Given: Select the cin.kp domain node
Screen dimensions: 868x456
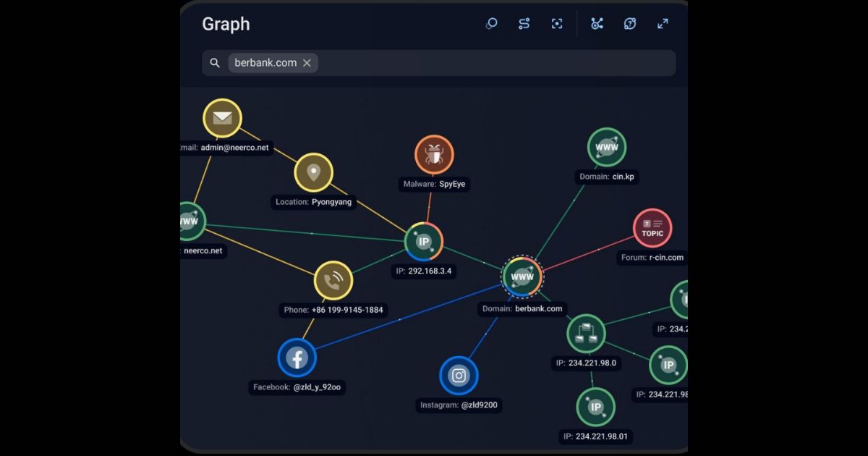Looking at the screenshot, I should click(x=606, y=147).
